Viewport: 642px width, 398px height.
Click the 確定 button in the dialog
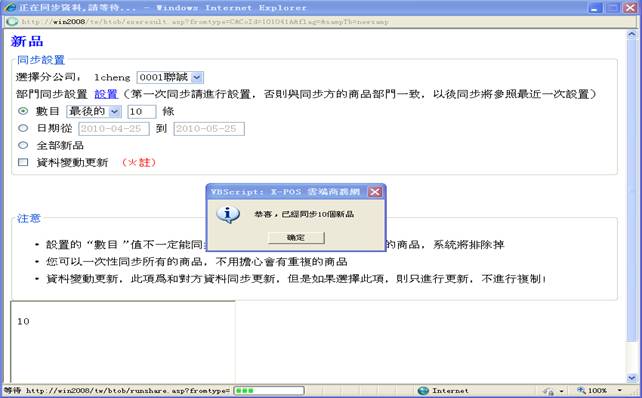pyautogui.click(x=296, y=237)
